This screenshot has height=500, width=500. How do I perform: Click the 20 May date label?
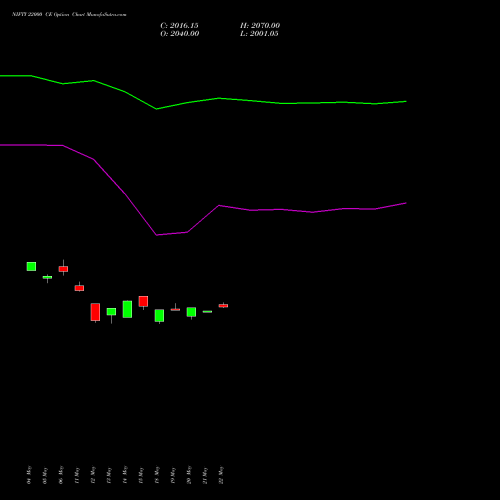tap(189, 475)
